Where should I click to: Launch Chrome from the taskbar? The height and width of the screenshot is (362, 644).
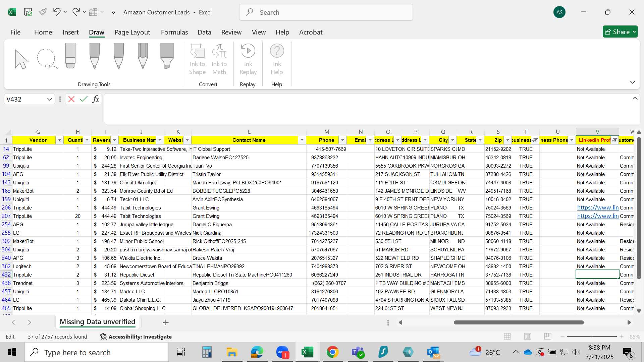click(x=332, y=352)
